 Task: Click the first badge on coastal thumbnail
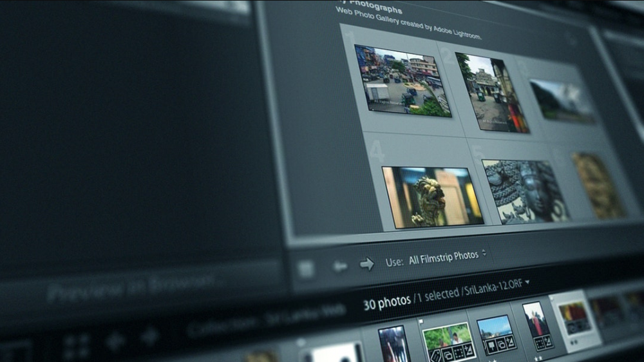point(491,347)
